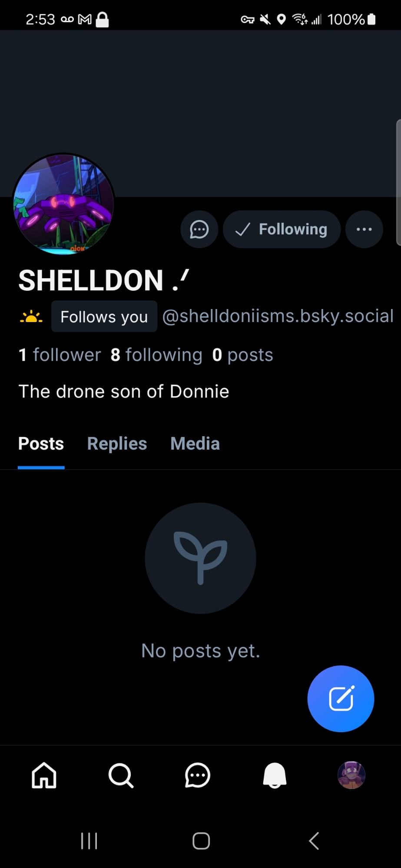The width and height of the screenshot is (401, 868).
Task: View the 8 following list
Action: point(156,355)
